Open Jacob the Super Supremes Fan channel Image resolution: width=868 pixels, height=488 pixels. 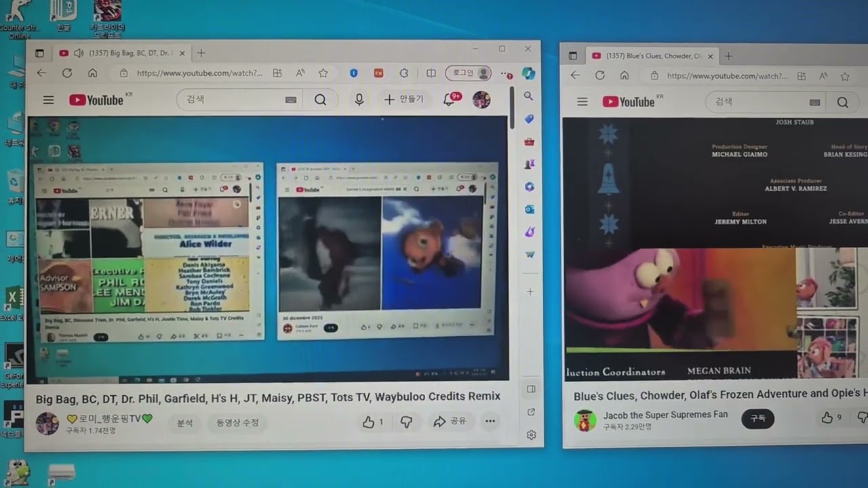[x=665, y=414]
